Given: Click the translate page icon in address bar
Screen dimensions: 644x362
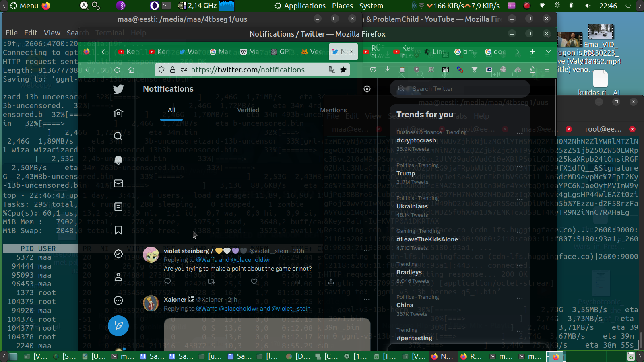Looking at the screenshot, I should 332,70.
